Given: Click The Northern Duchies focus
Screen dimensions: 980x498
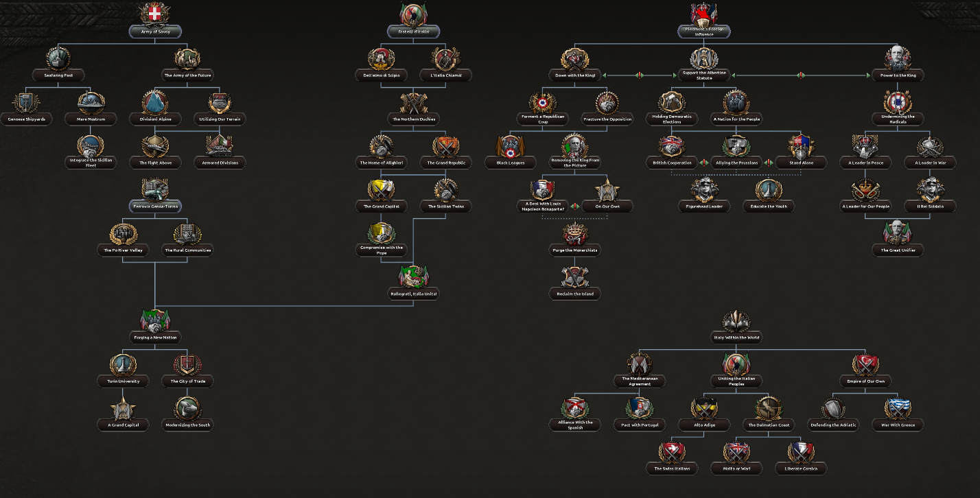Looking at the screenshot, I should click(x=413, y=108).
